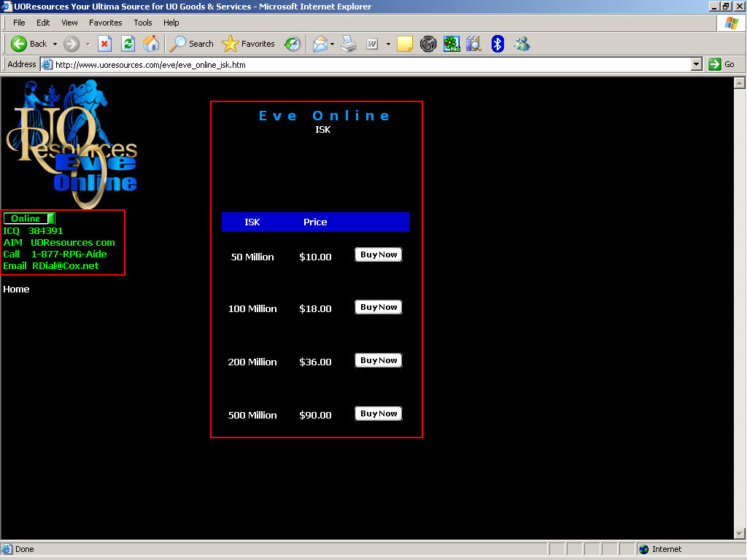Image resolution: width=747 pixels, height=560 pixels.
Task: Buy 200 Million ISK now
Action: tap(379, 360)
